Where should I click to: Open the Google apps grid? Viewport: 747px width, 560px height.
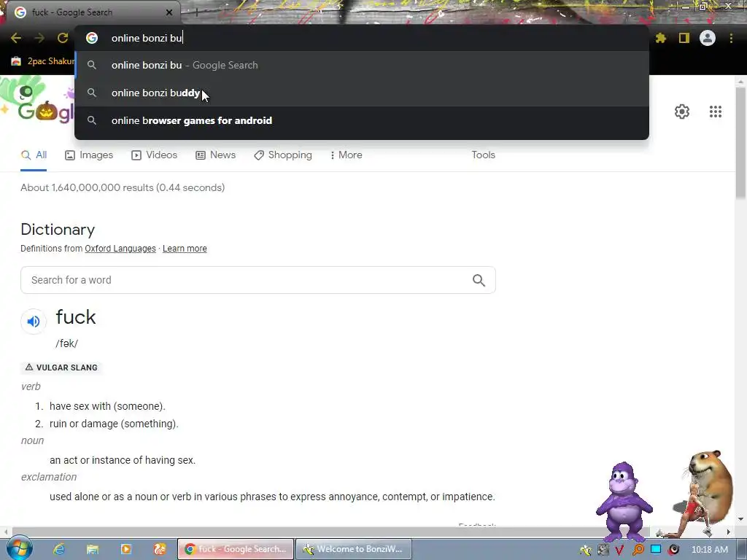point(715,112)
